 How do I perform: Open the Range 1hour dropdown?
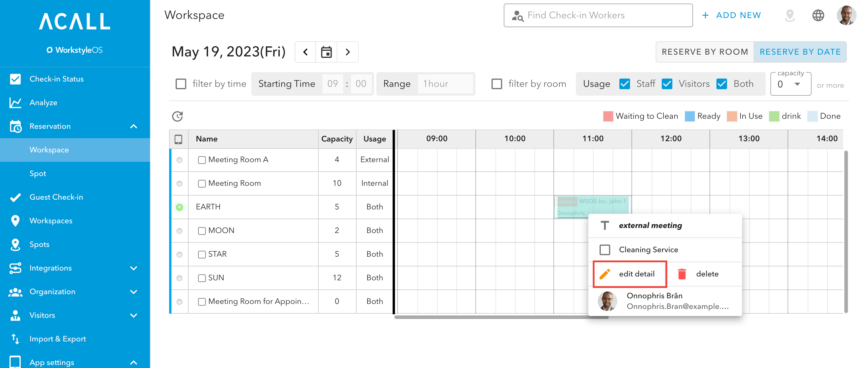[445, 84]
